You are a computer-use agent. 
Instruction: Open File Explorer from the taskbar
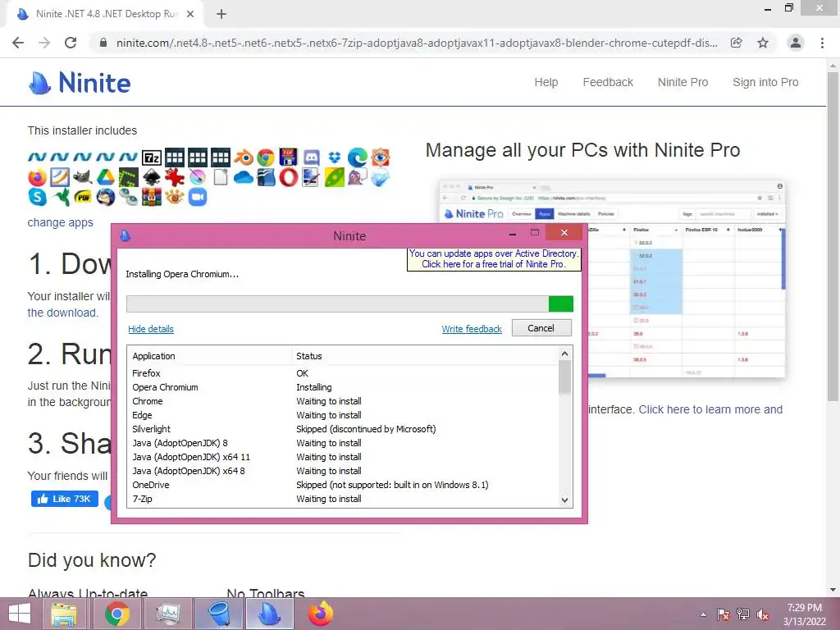click(x=64, y=614)
